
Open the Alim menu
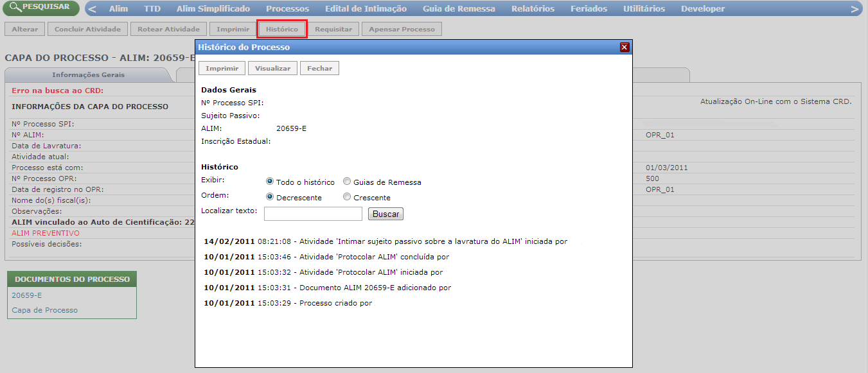click(x=118, y=9)
